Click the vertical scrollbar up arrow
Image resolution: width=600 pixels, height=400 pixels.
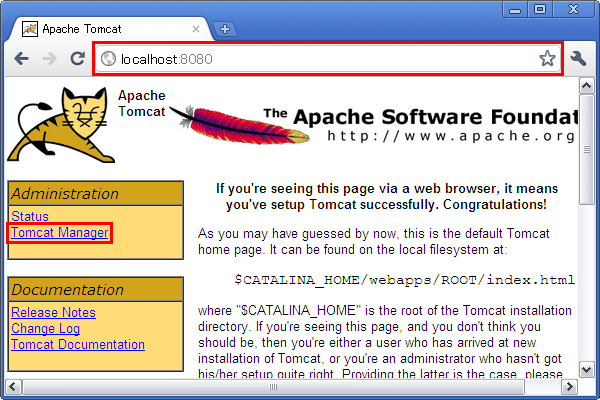(x=587, y=86)
